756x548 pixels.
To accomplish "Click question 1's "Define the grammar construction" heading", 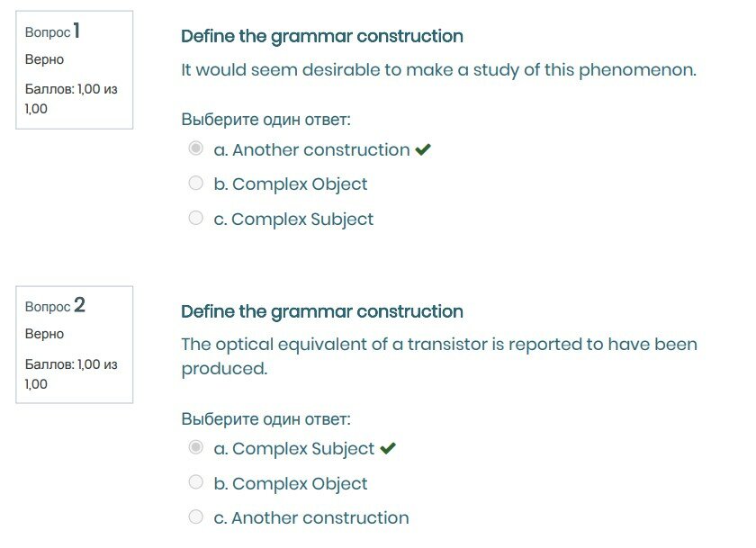I will tap(322, 37).
